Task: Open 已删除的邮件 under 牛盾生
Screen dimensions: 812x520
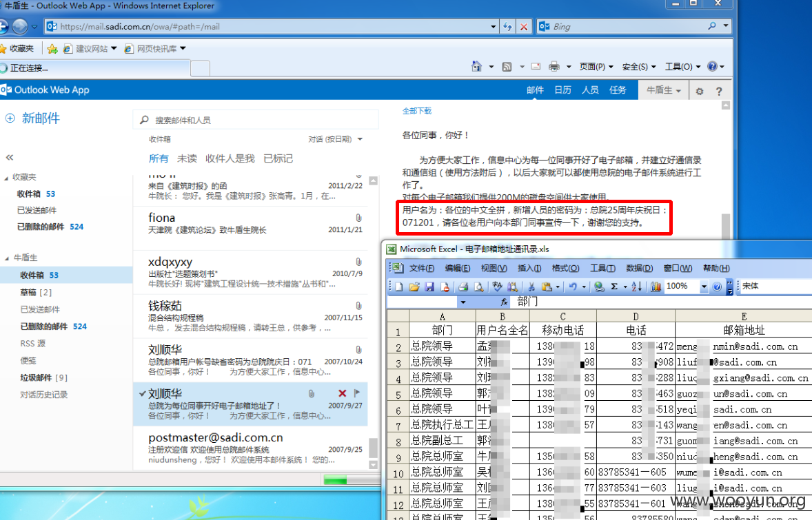Action: [x=66, y=326]
